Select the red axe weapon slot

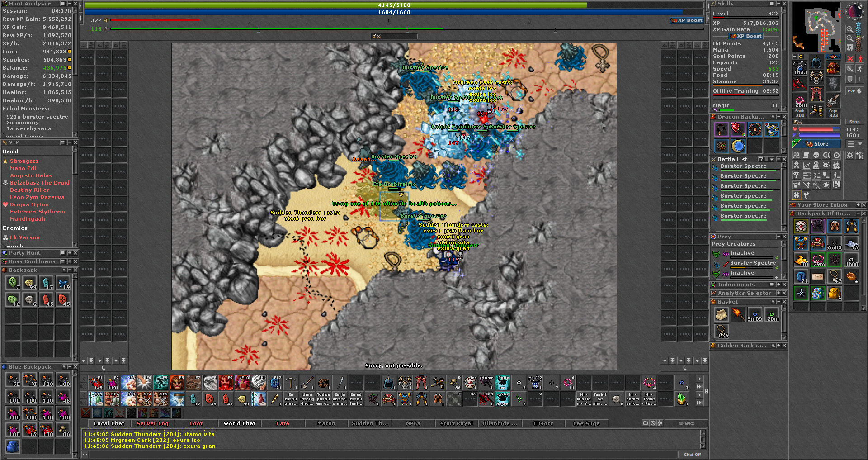pyautogui.click(x=800, y=84)
